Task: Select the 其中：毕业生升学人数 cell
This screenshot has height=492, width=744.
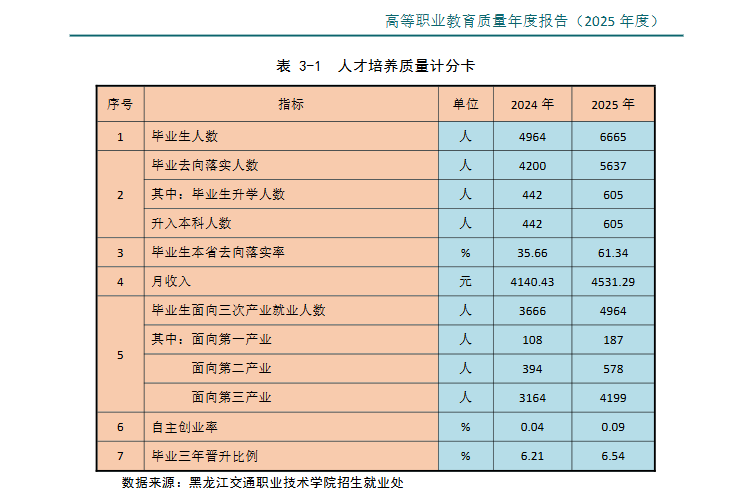Action: tap(291, 194)
